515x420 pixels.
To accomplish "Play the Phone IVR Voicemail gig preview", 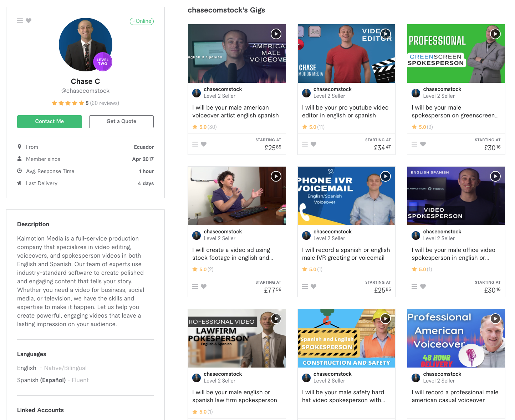I will coord(386,176).
